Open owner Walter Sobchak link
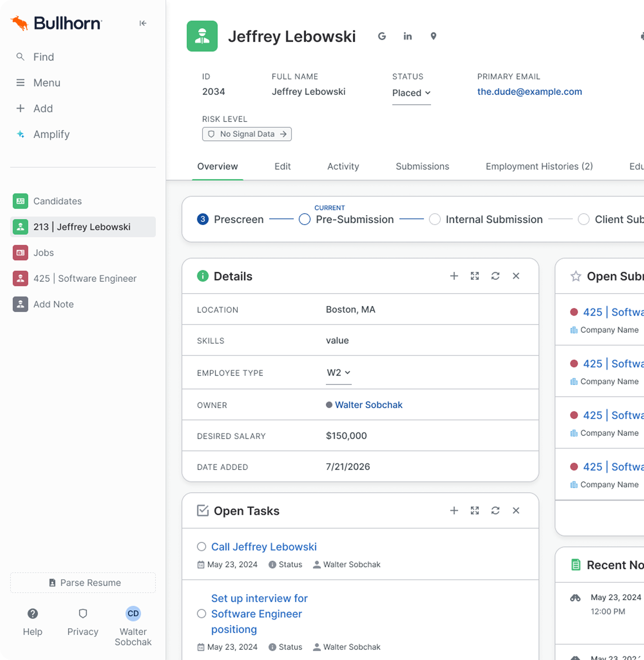 pos(368,405)
